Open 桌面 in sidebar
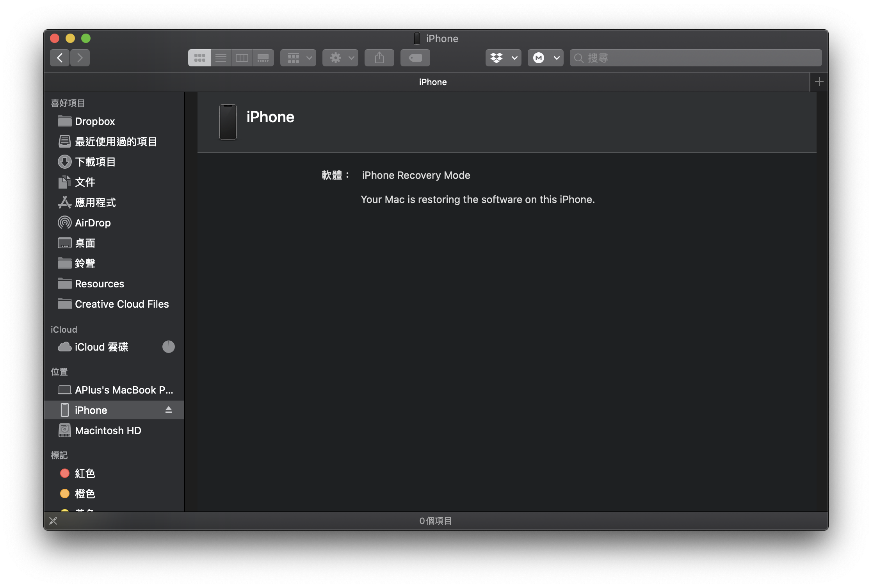872x588 pixels. coord(114,243)
